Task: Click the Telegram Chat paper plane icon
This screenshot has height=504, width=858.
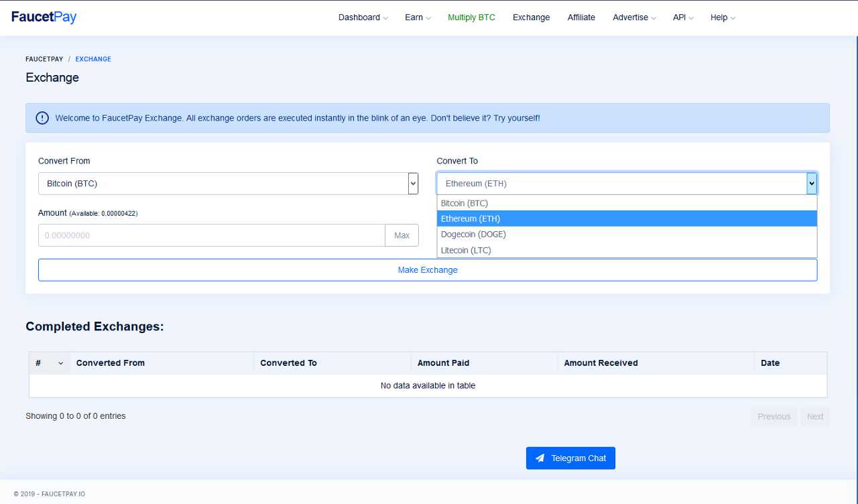Action: pyautogui.click(x=540, y=458)
